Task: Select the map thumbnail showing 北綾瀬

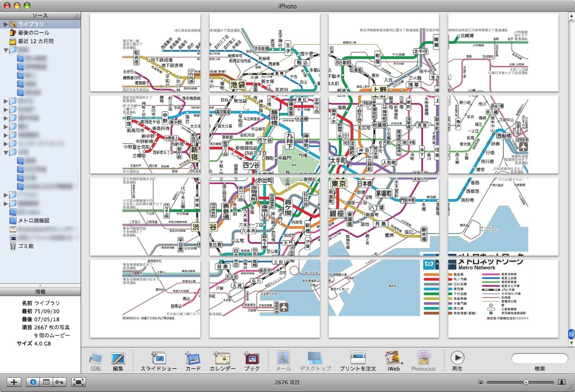Action: tap(503, 52)
